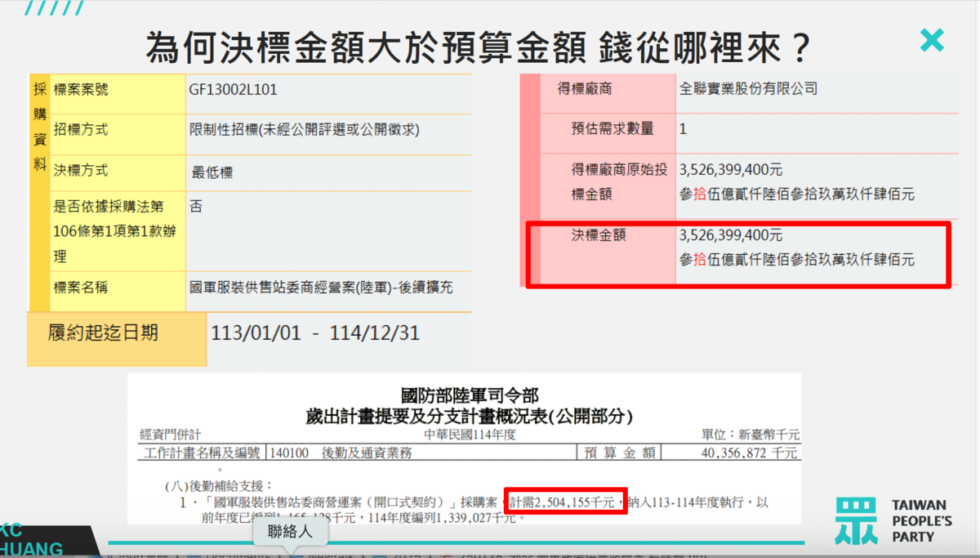The width and height of the screenshot is (980, 558).
Task: Click the 決標金額 label cell
Action: coord(608,252)
